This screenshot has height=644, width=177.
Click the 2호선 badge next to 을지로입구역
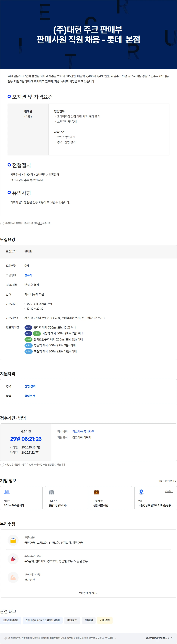28,340
